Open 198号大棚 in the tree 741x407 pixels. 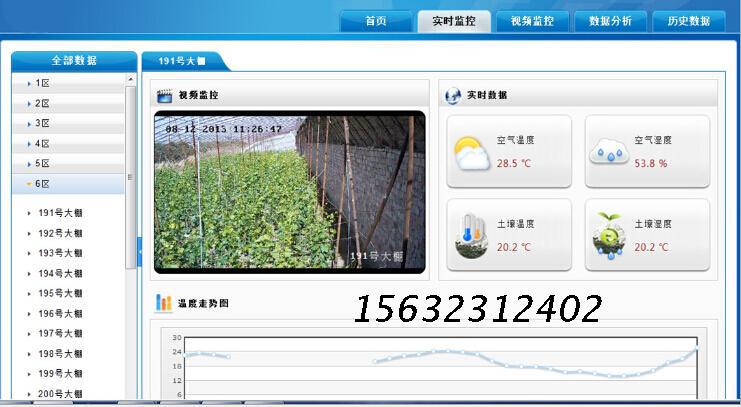tap(60, 354)
